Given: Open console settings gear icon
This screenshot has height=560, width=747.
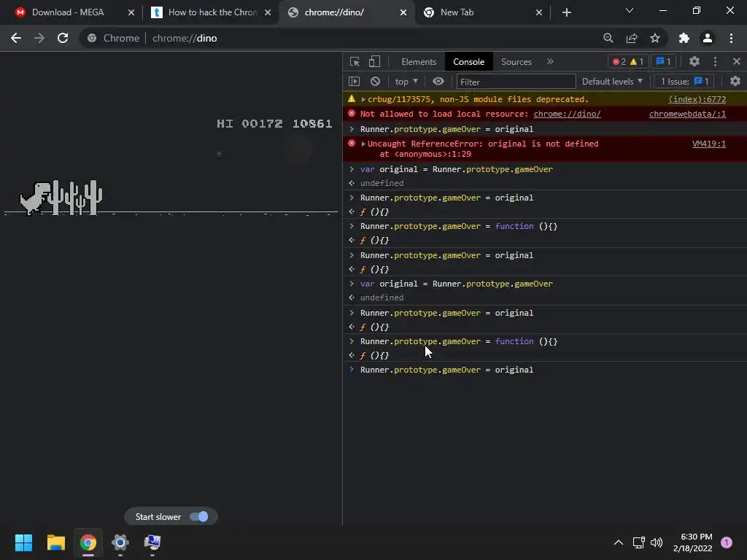Looking at the screenshot, I should (735, 82).
